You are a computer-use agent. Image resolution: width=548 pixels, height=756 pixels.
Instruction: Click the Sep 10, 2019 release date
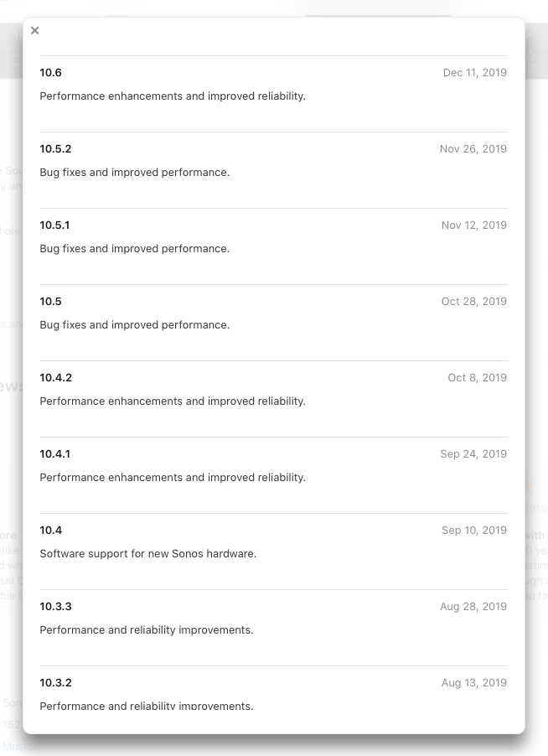click(x=473, y=530)
